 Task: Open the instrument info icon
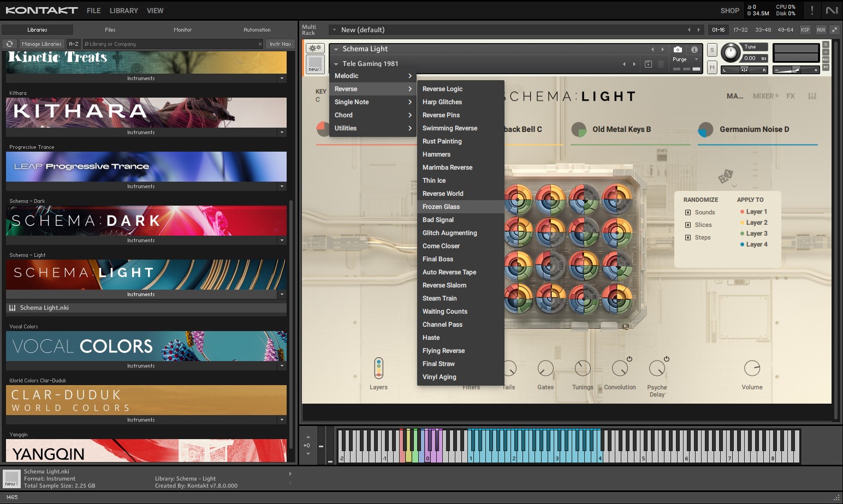pos(694,49)
